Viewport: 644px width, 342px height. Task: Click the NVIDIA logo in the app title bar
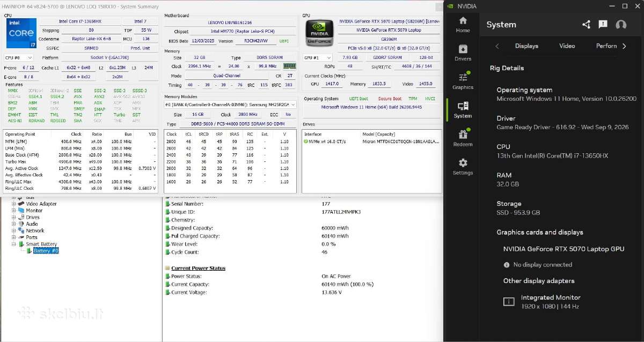450,6
